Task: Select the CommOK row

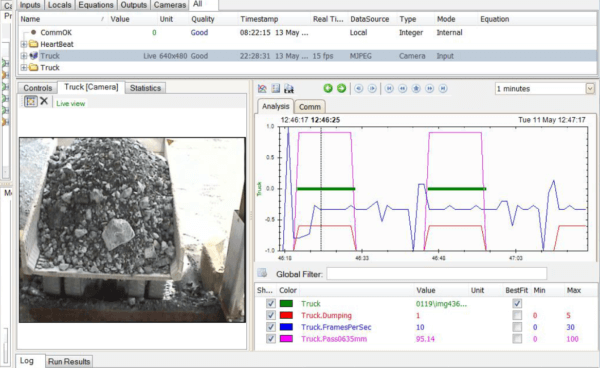Action: tap(307, 33)
